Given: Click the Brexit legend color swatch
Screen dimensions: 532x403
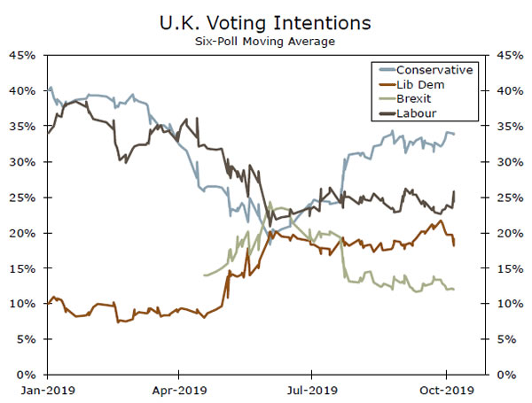Looking at the screenshot, I should (x=383, y=98).
